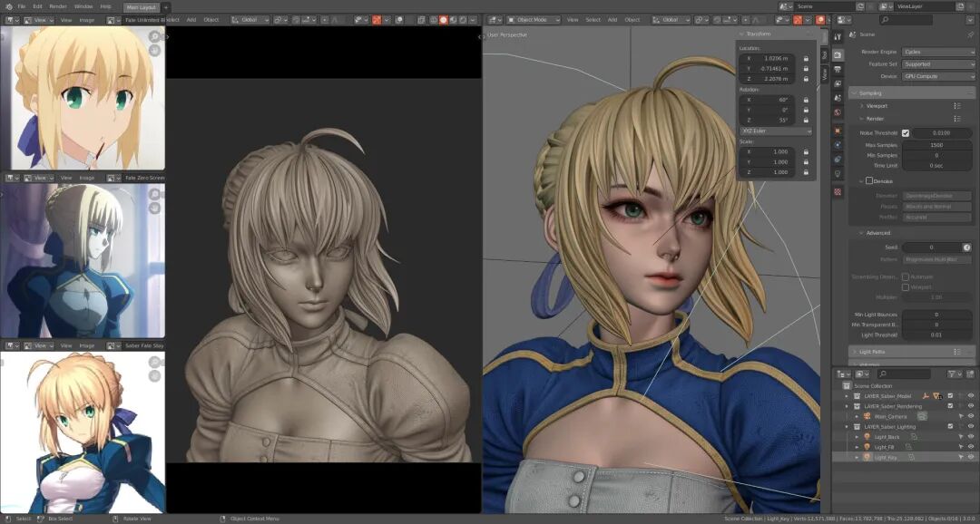Viewport: 980px width, 524px height.
Task: Click the pan hand in top reference image
Action: pos(154,50)
